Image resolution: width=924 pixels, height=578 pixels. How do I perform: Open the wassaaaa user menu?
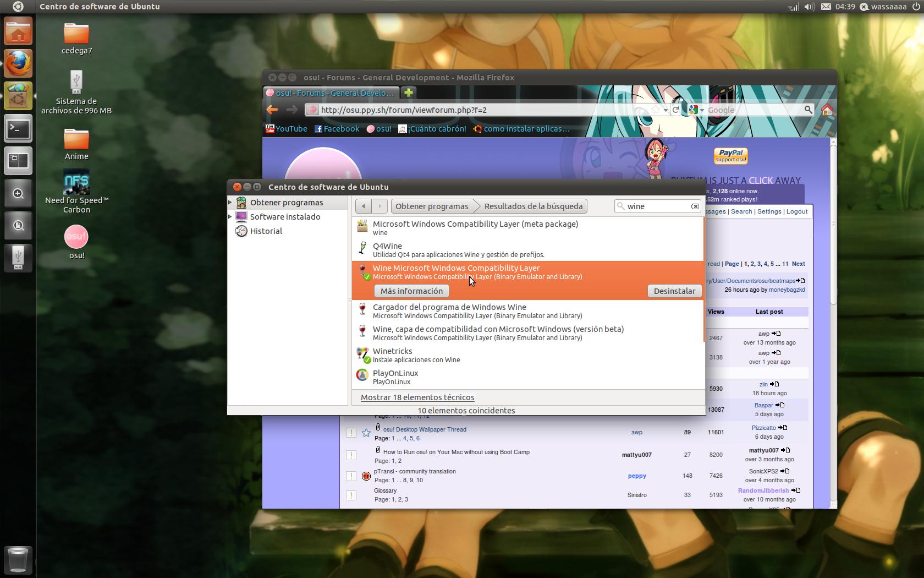[883, 7]
